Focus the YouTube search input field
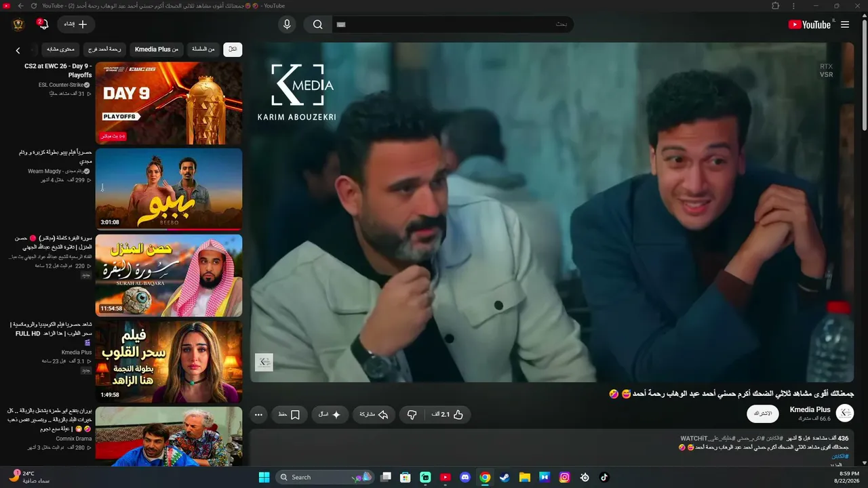868x488 pixels. 452,24
